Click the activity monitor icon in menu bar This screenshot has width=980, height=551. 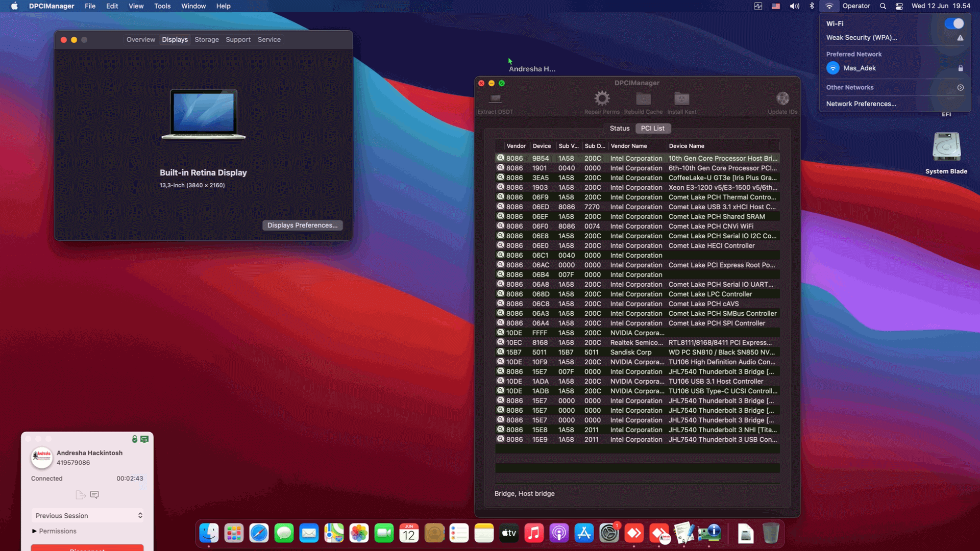[758, 6]
